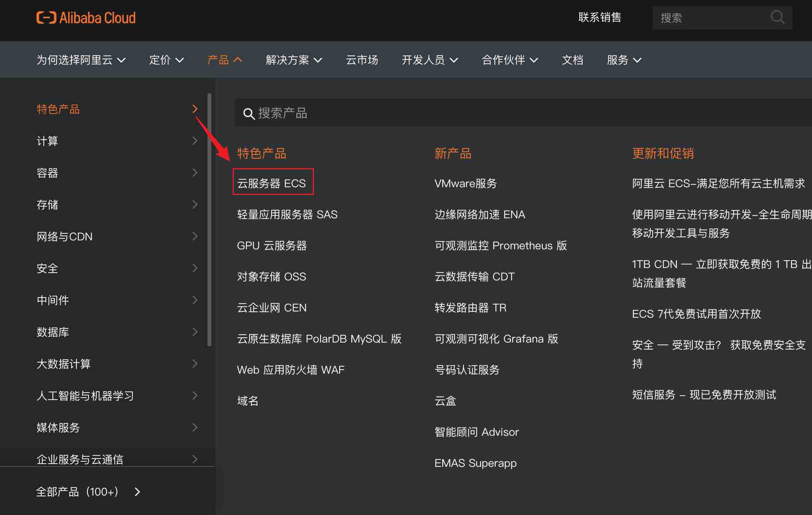Open ECS 7代免费试用首次开放 promotion

pos(696,314)
